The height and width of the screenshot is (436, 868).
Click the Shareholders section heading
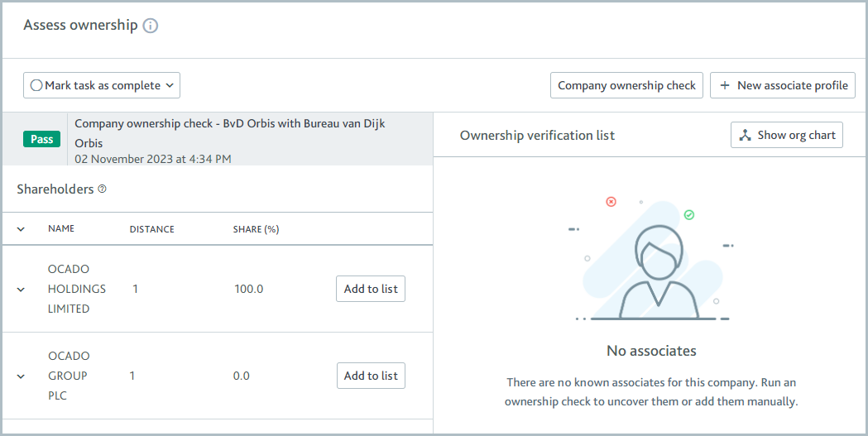pyautogui.click(x=55, y=189)
